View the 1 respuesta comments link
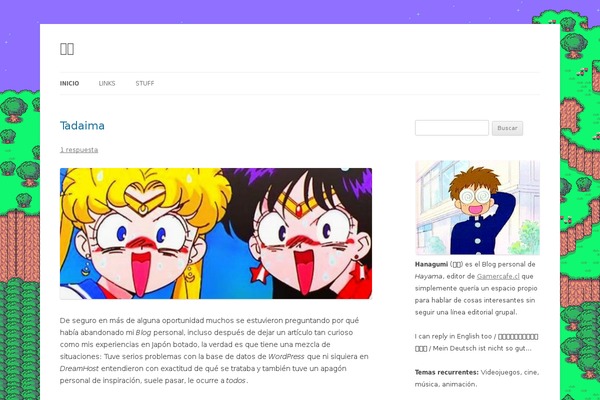 tap(79, 150)
